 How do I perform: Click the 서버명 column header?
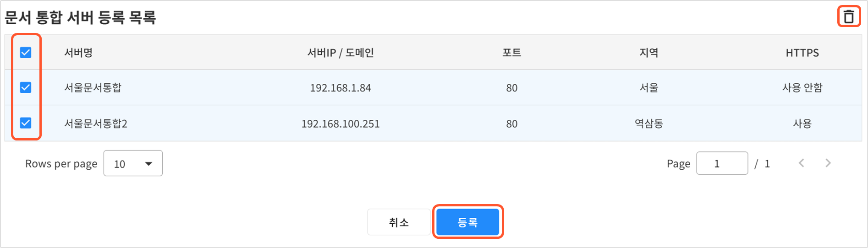(78, 53)
